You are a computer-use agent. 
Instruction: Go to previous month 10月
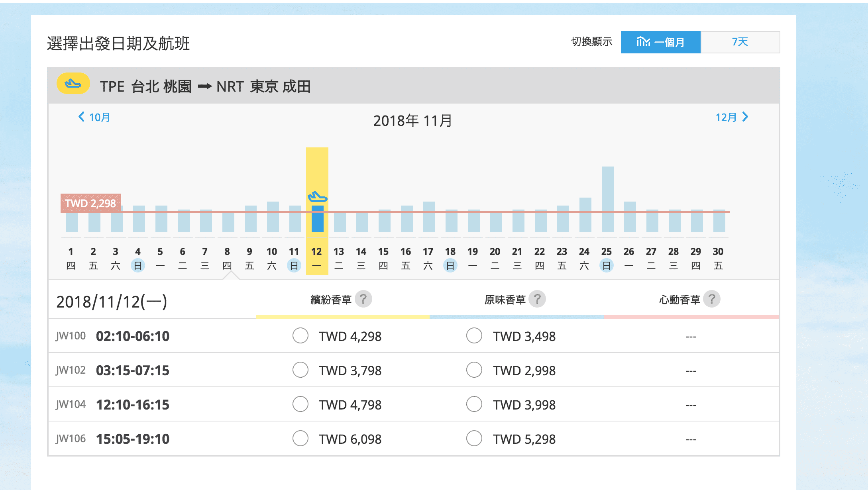click(94, 117)
